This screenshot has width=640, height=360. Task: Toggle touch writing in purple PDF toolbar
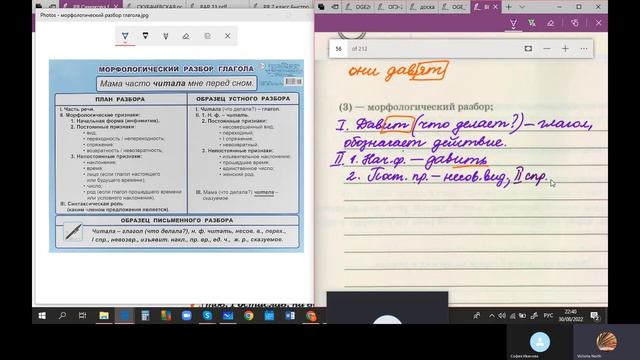575,23
